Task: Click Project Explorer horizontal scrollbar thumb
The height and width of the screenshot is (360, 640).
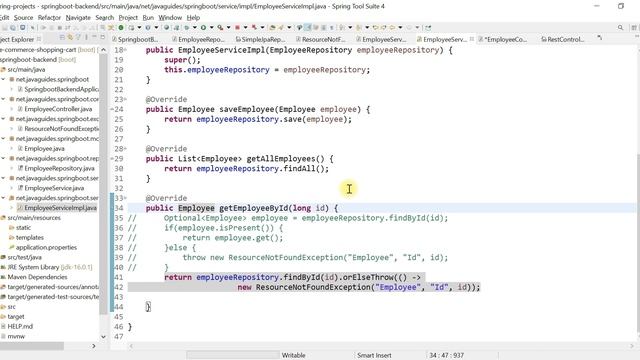Action: tap(32, 346)
